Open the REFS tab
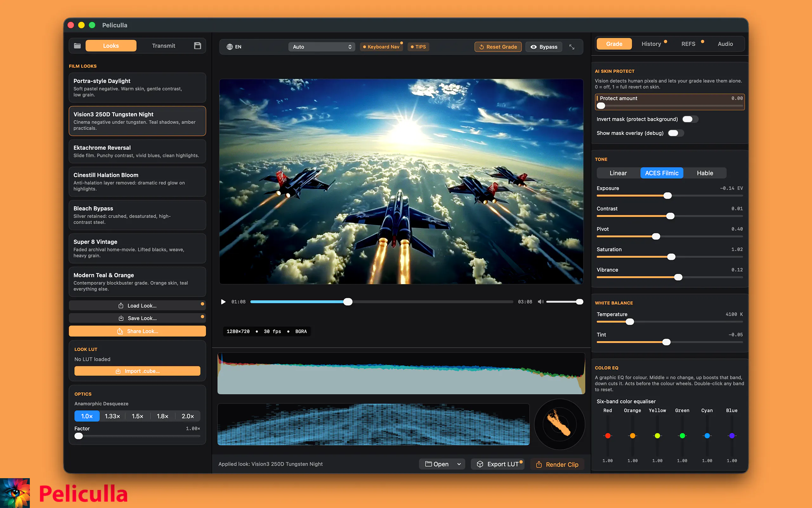This screenshot has width=812, height=508. click(x=688, y=44)
